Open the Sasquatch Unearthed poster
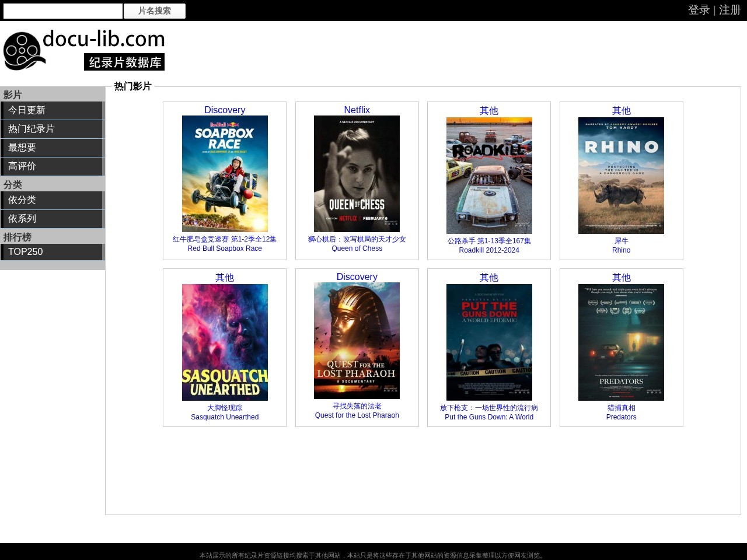The image size is (747, 560). tap(225, 342)
